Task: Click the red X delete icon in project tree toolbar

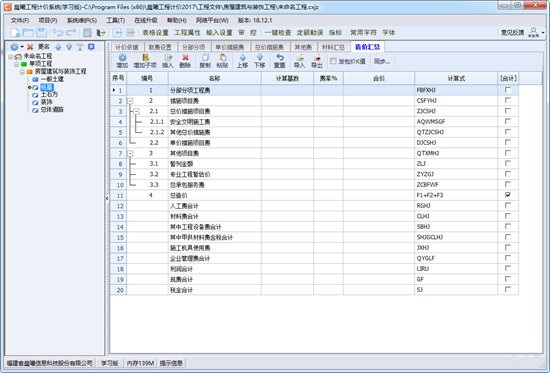Action: pos(30,47)
